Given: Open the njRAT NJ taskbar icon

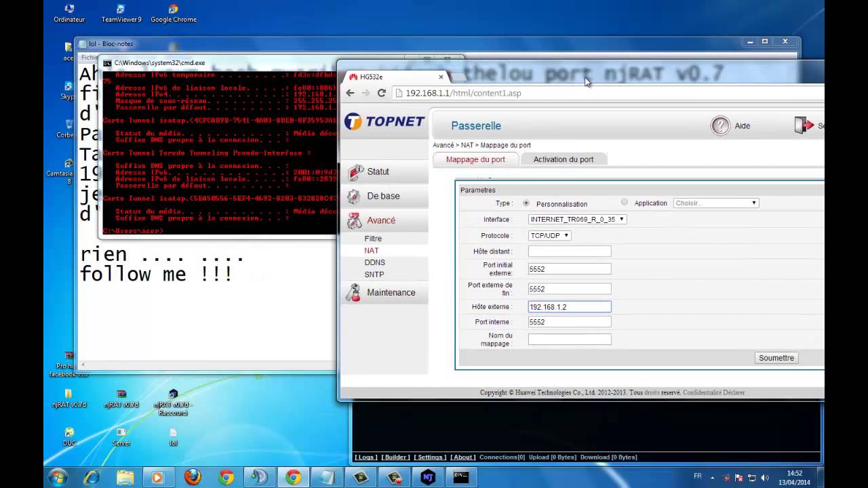Looking at the screenshot, I should pyautogui.click(x=428, y=477).
